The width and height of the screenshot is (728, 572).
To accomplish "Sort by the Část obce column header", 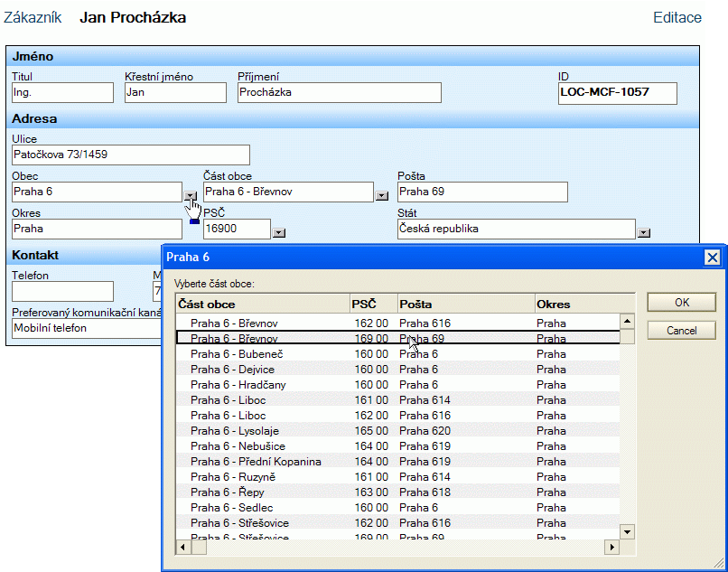I will (x=262, y=304).
